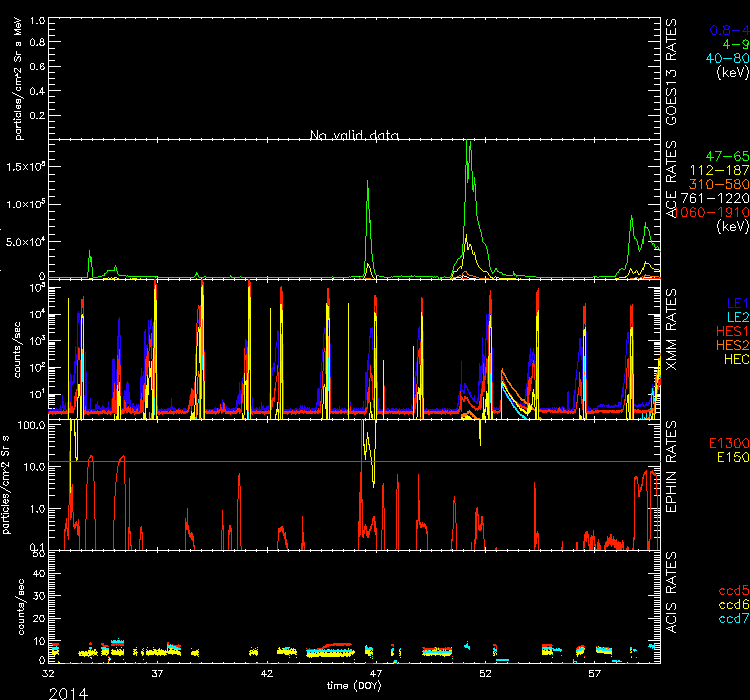Click day 37 tick label on time axis

click(x=157, y=674)
